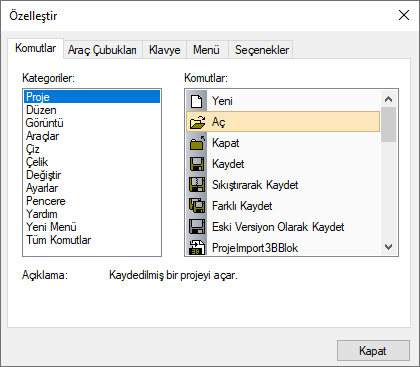
Task: Click the ProjeImport3BBlok icon
Action: pyautogui.click(x=197, y=248)
